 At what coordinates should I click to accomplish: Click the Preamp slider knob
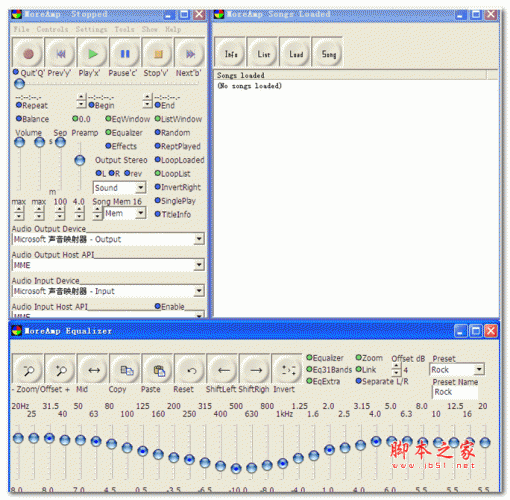pyautogui.click(x=80, y=160)
